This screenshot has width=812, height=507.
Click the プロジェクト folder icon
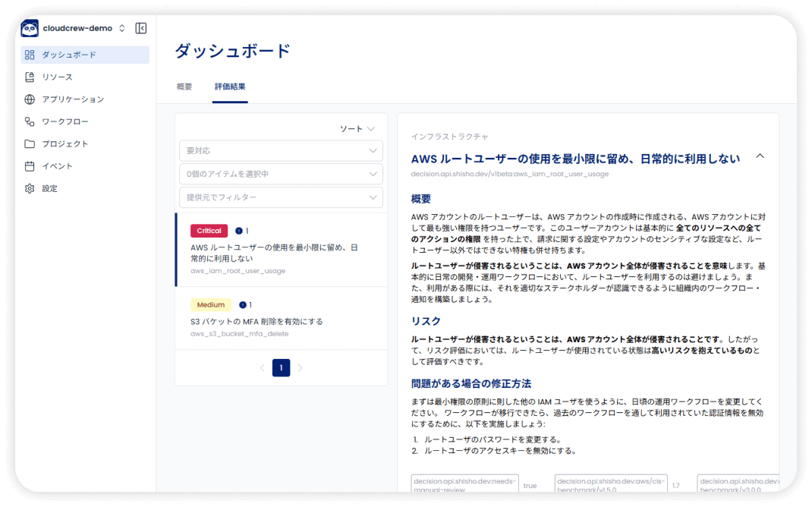tap(30, 144)
